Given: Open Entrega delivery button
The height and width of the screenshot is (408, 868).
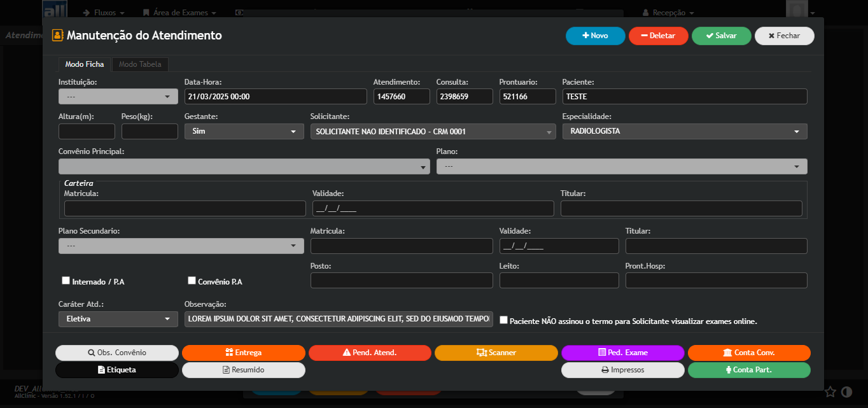Looking at the screenshot, I should click(243, 353).
